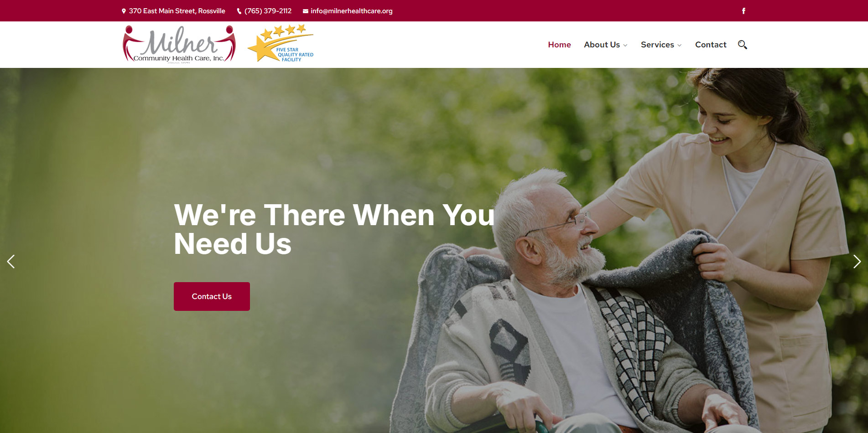Open the Facebook icon link
This screenshot has width=868, height=433.
743,11
